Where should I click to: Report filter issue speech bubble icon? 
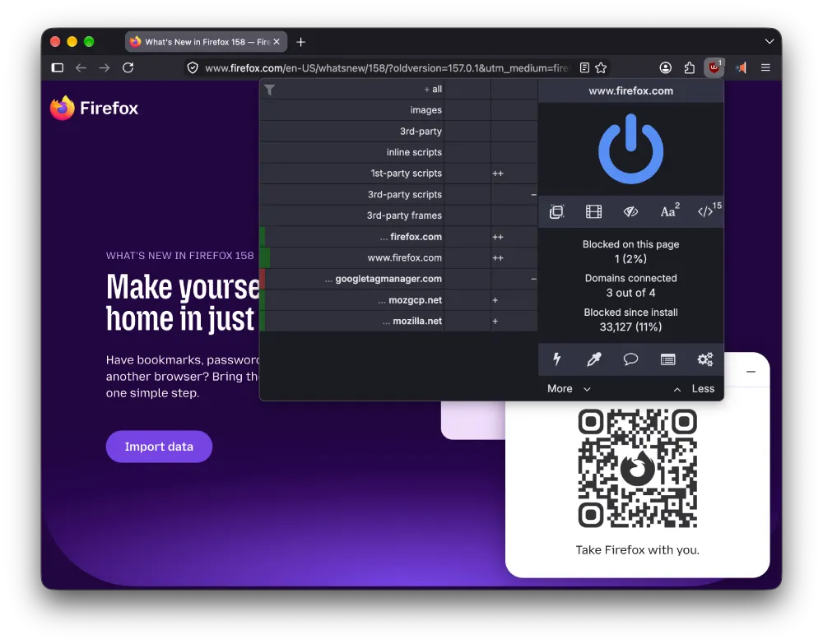point(630,359)
